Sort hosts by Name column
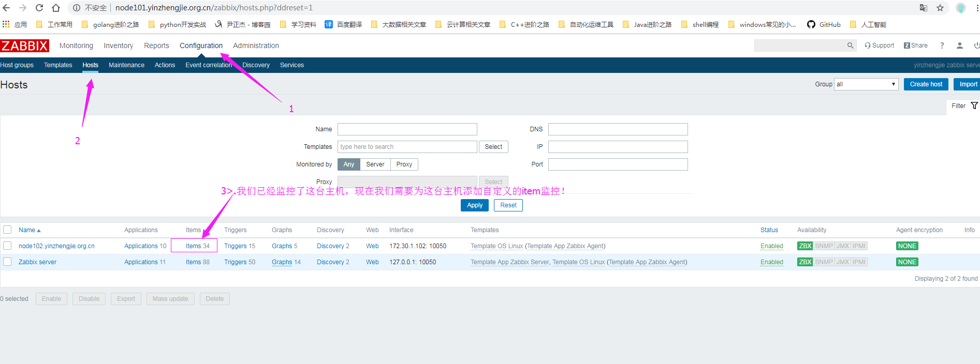 click(30, 230)
